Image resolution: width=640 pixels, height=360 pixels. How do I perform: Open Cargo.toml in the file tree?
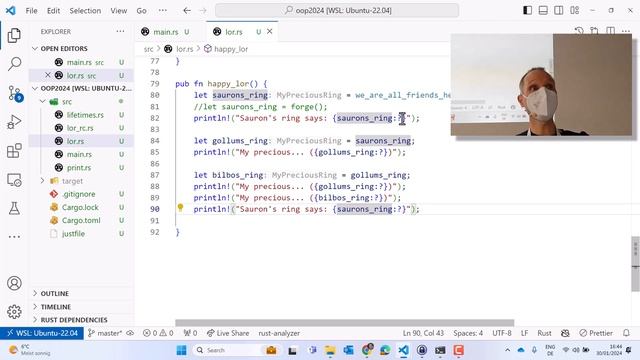click(x=82, y=220)
